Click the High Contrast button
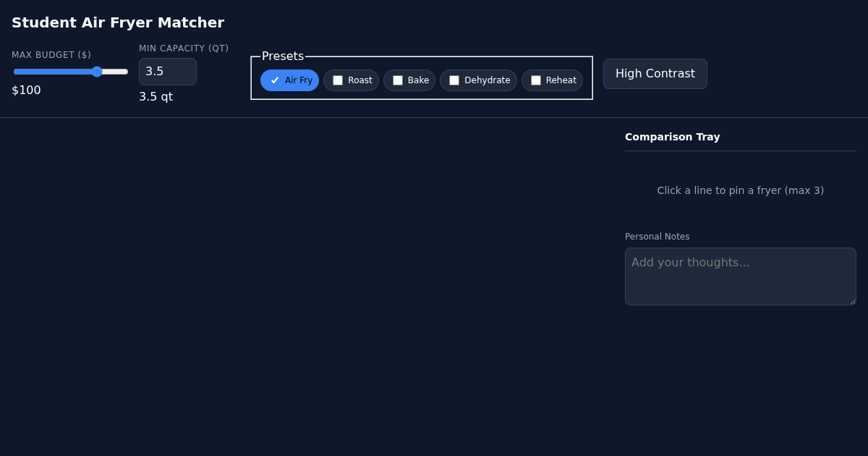The width and height of the screenshot is (868, 456). 655,74
